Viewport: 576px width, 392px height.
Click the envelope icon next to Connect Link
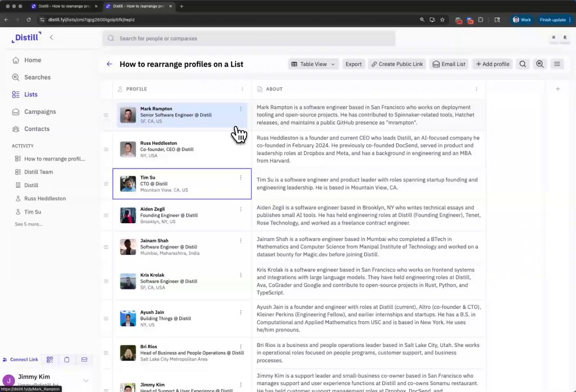tap(84, 360)
